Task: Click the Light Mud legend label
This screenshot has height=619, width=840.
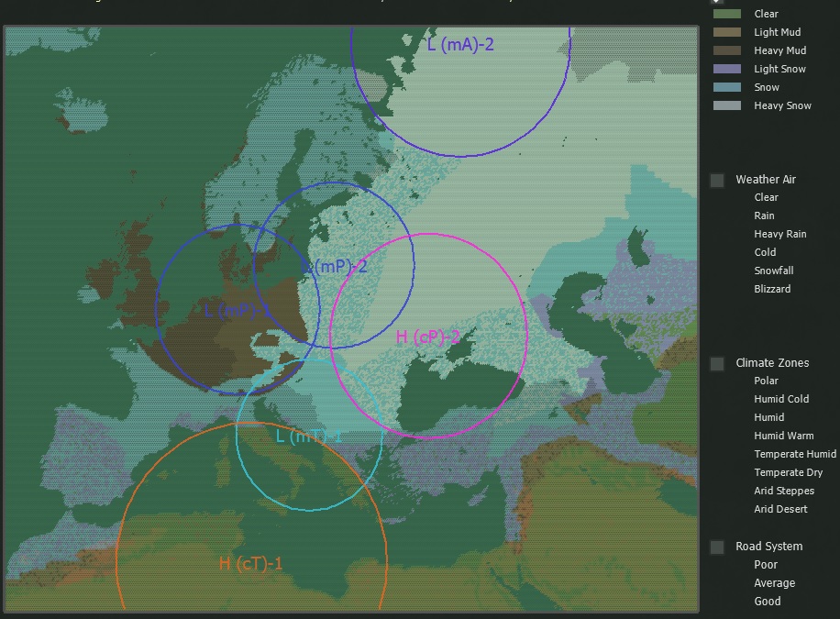Action: click(x=778, y=32)
